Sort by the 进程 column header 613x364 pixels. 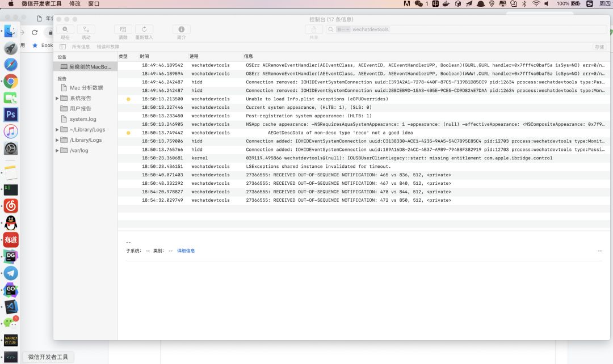(194, 56)
